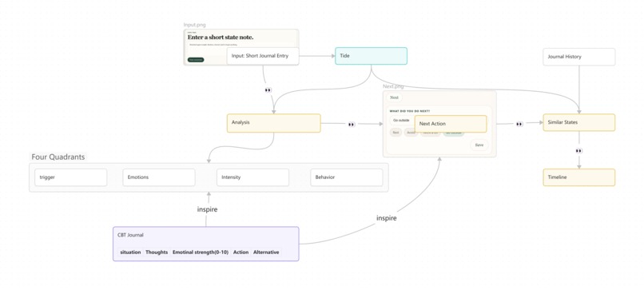
Task: Click the inspire label on curved arrow
Action: pos(387,218)
